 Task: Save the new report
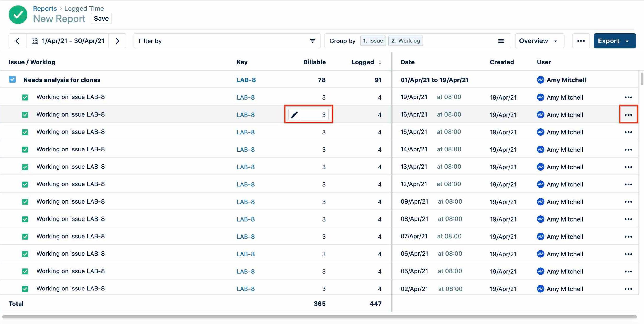101,18
